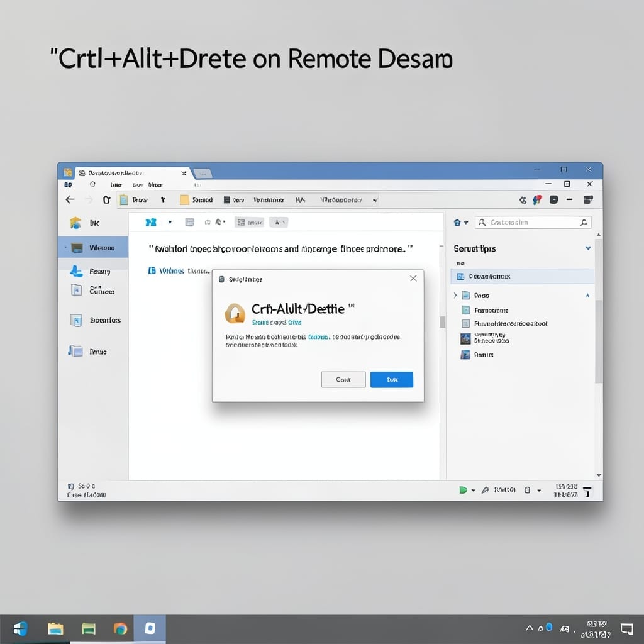Open the second menu bar item 'tvvr'
The width and height of the screenshot is (644, 644).
pos(137,185)
